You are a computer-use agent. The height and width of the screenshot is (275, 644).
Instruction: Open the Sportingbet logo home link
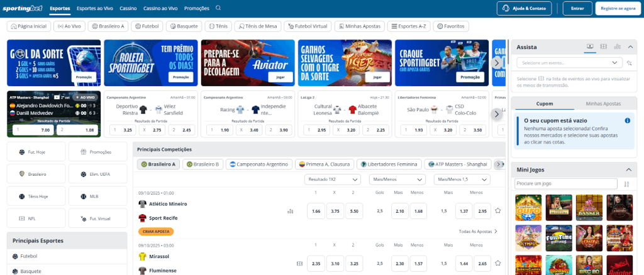tap(23, 8)
